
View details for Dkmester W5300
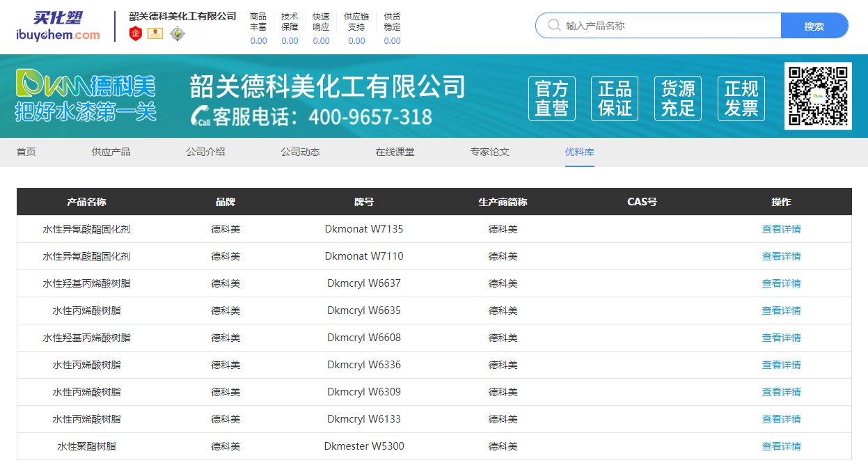coord(782,446)
